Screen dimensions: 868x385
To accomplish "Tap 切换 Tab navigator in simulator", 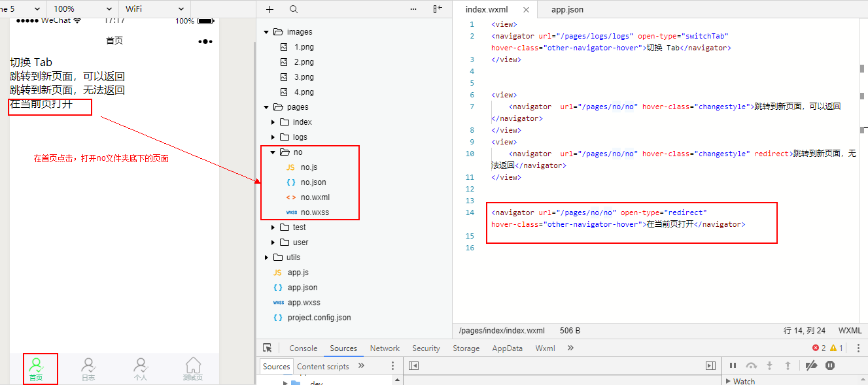I will [31, 63].
